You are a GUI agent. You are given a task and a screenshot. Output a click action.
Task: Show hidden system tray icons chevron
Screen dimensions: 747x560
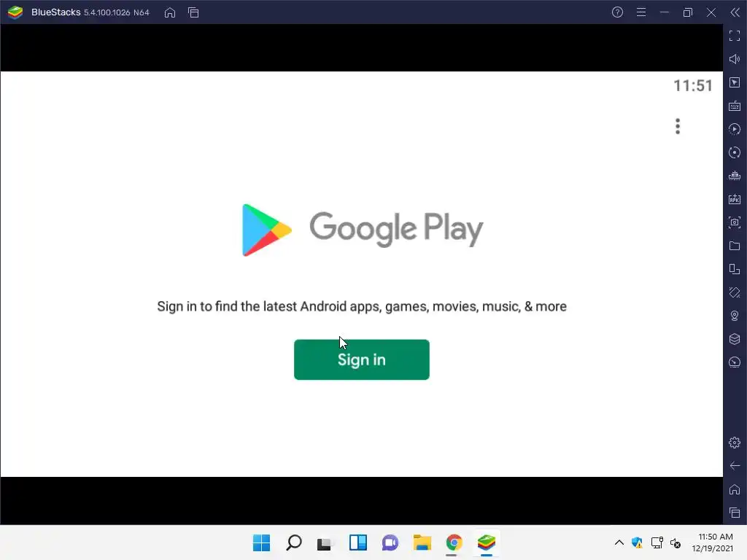619,542
